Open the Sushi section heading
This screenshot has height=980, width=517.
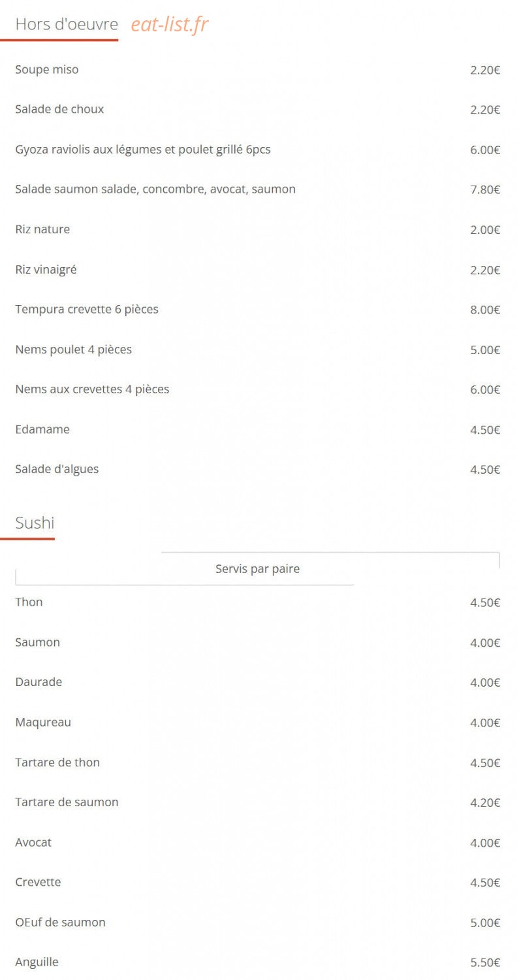pyautogui.click(x=35, y=523)
